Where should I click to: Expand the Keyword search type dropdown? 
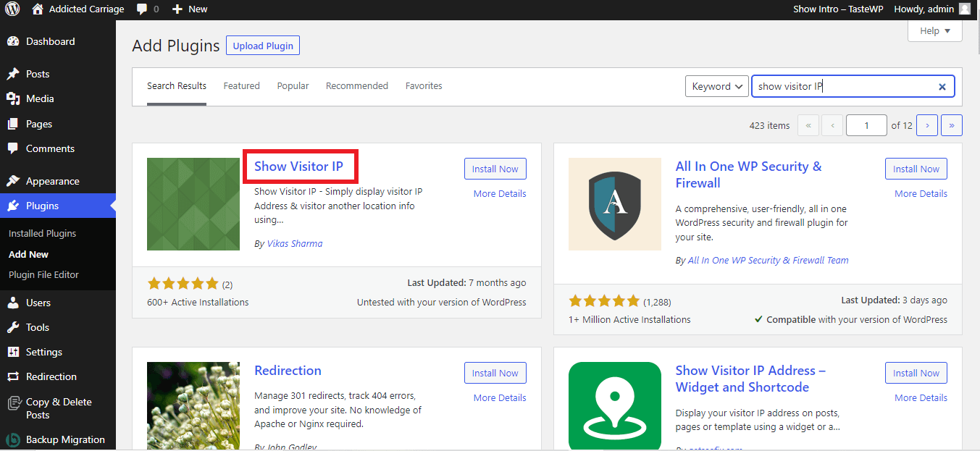[x=716, y=86]
